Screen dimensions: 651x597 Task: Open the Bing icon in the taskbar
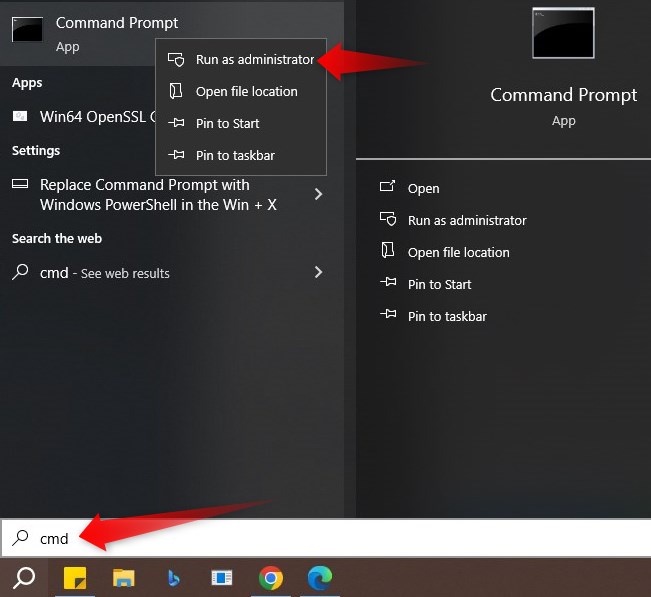click(x=173, y=578)
